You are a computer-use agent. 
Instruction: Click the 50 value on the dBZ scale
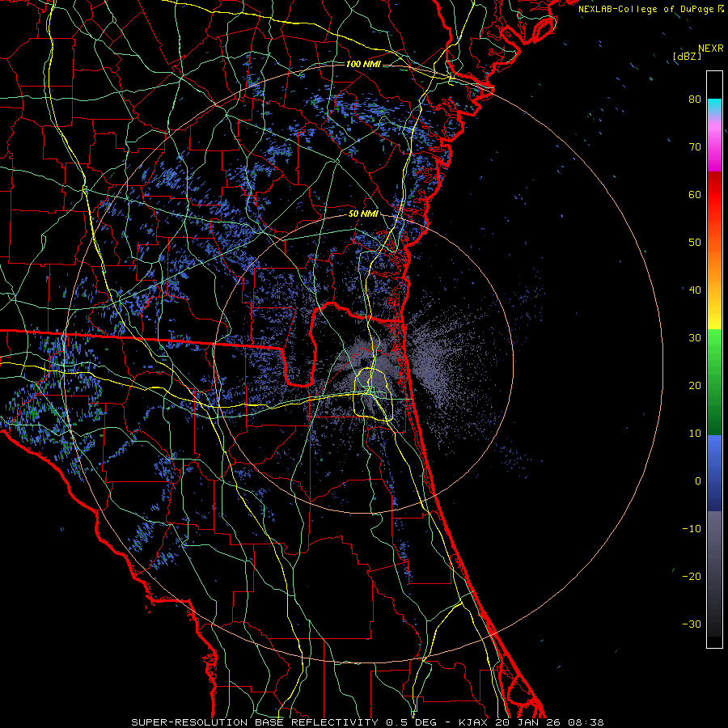[695, 243]
